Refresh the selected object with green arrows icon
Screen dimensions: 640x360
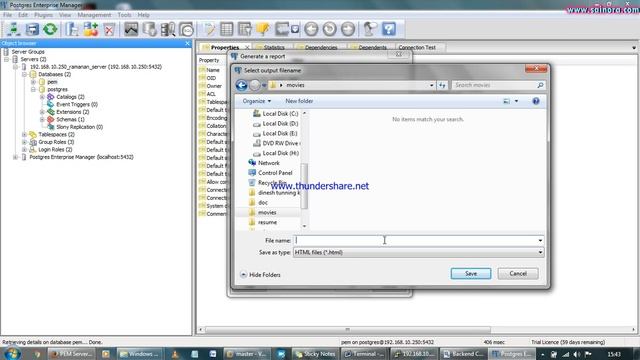(50, 29)
